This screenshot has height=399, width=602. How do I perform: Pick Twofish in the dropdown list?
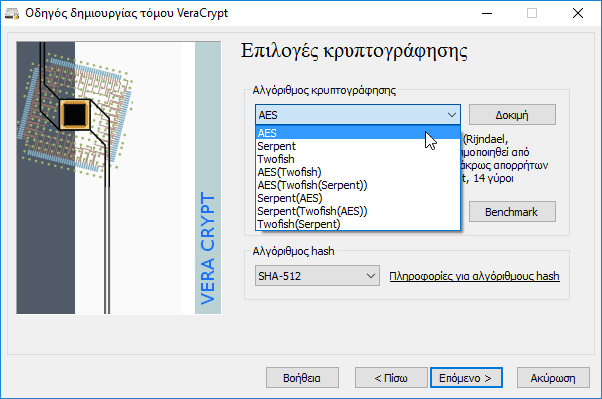click(x=357, y=159)
